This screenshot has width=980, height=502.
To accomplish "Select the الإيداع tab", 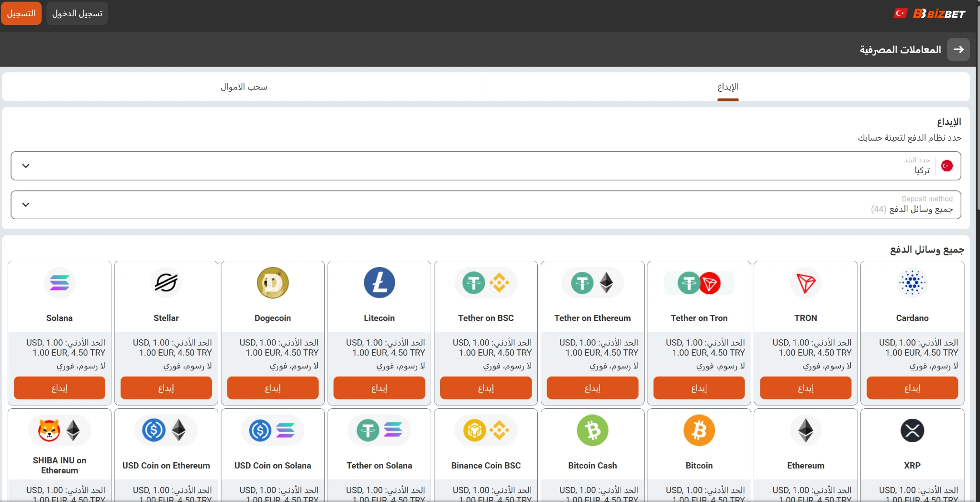I will [x=728, y=87].
